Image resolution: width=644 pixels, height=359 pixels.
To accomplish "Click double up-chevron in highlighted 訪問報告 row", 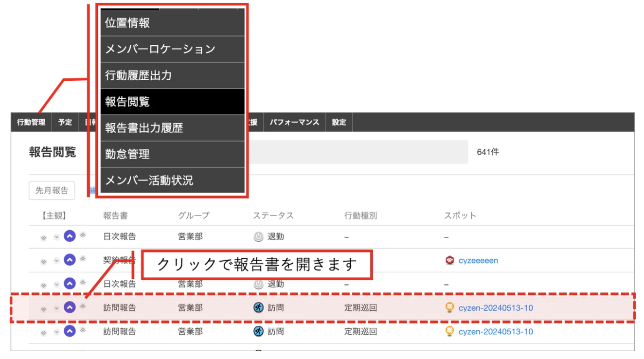I will point(83,306).
